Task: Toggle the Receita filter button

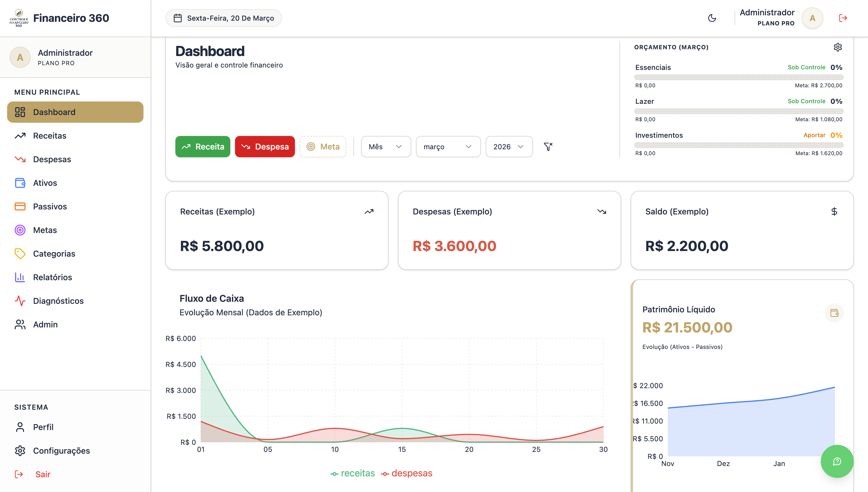Action: (x=203, y=147)
